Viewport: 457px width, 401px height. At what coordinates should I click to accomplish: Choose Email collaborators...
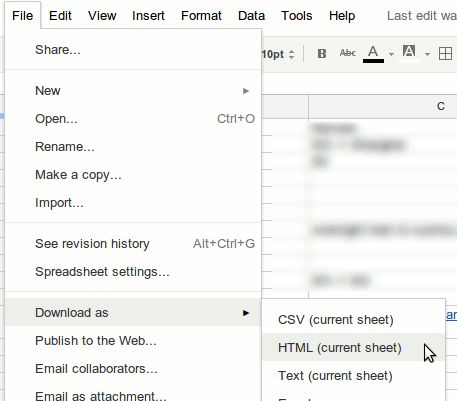coord(133,369)
